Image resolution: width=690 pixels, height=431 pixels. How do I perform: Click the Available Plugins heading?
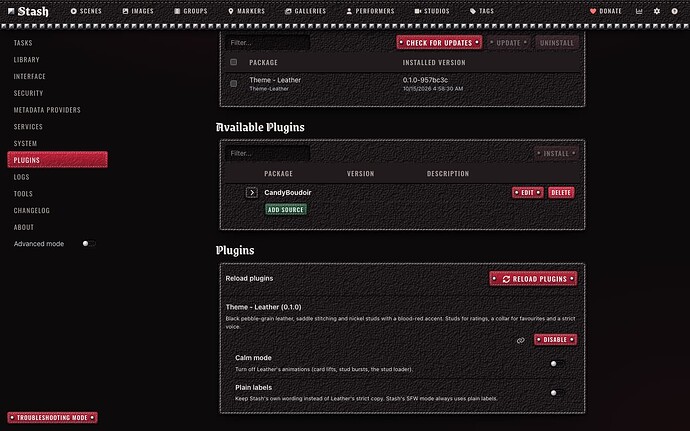[x=260, y=127]
